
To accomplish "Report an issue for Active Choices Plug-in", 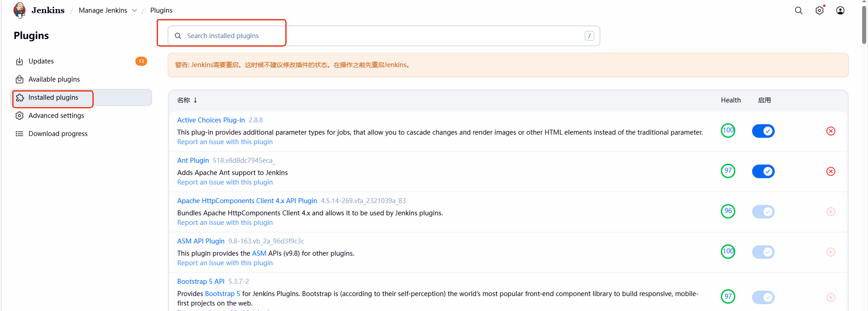I will [225, 142].
